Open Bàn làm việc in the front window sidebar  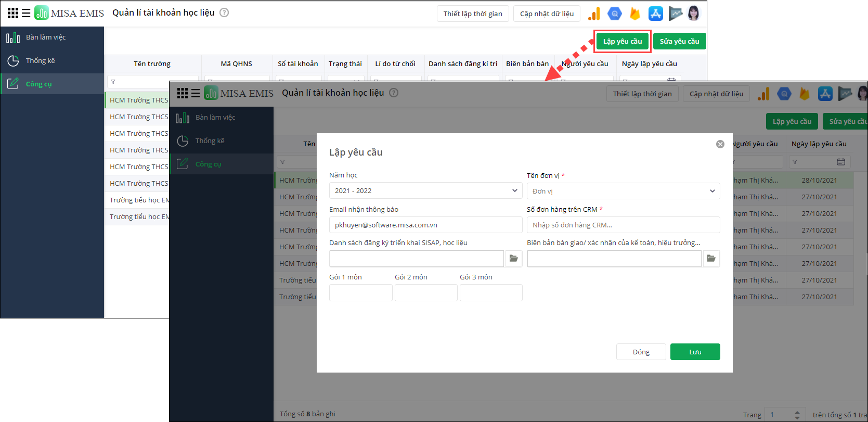click(222, 118)
